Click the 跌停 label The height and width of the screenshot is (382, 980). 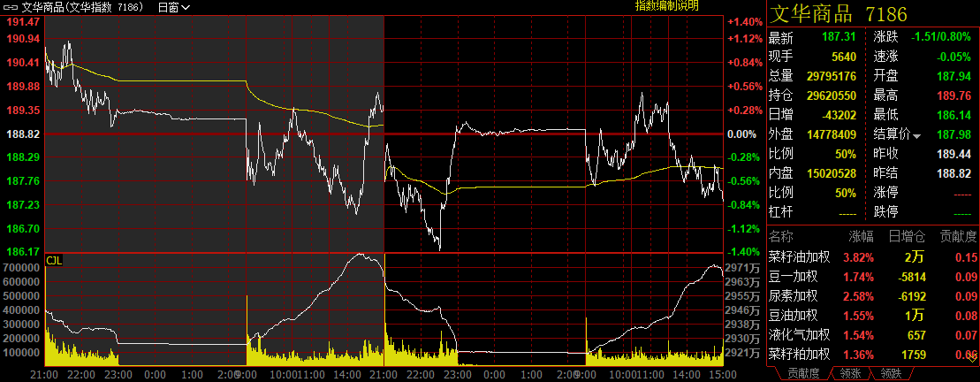885,212
